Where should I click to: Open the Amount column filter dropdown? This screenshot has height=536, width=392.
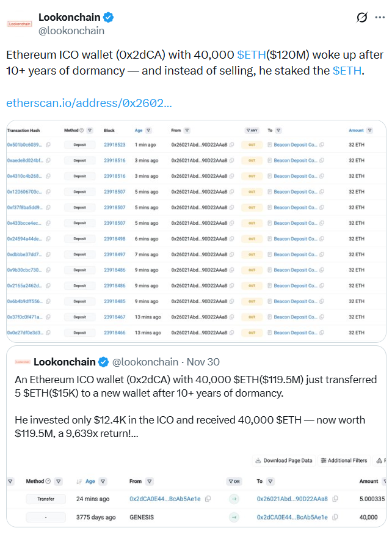tap(369, 130)
